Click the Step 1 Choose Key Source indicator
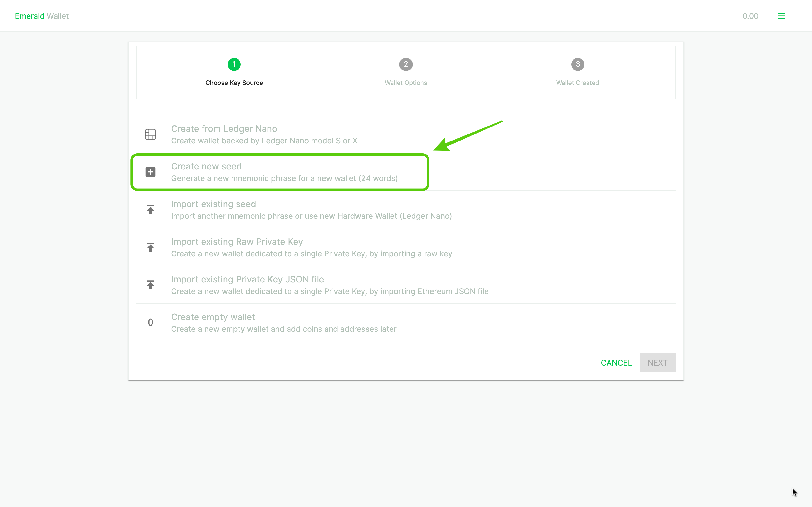The image size is (812, 507). pyautogui.click(x=234, y=64)
